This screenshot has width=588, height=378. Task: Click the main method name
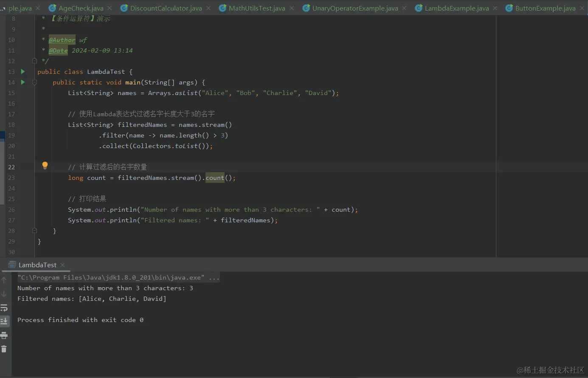[x=133, y=82]
